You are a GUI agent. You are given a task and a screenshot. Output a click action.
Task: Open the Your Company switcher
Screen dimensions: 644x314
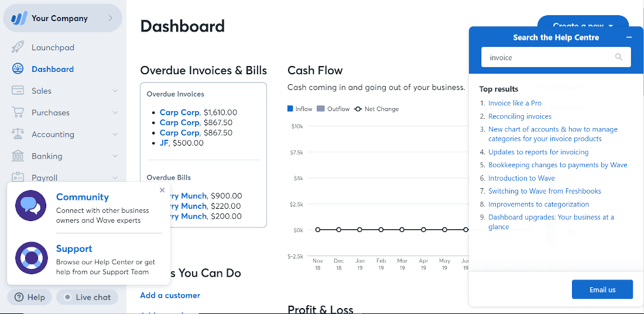[x=63, y=18]
